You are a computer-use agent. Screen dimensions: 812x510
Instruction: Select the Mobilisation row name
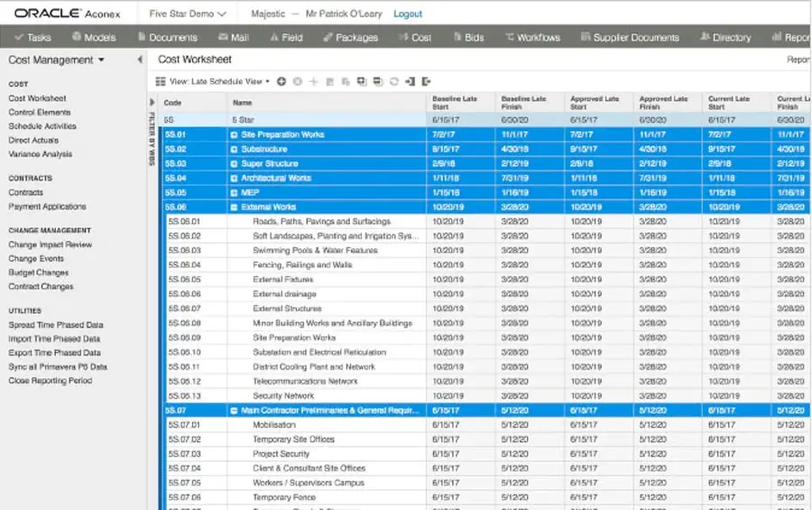click(274, 425)
